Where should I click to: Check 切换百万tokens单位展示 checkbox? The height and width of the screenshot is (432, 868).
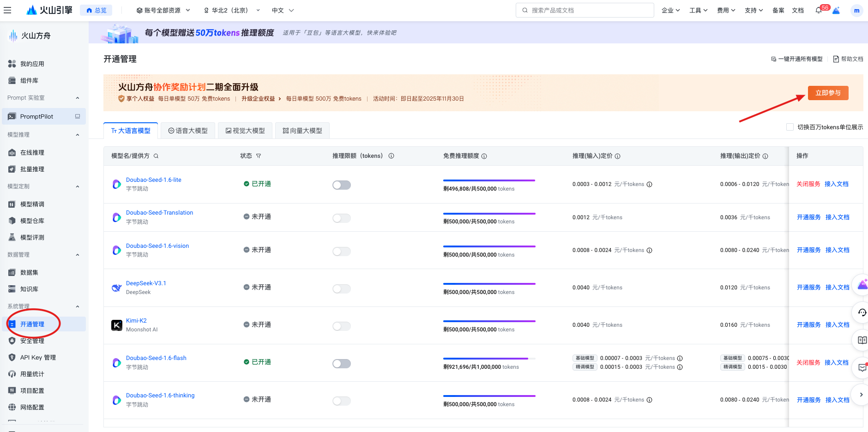click(790, 127)
